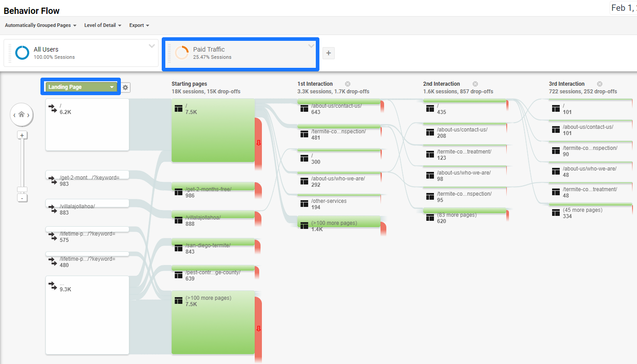Zoom in with the plus button
This screenshot has width=637, height=364.
[22, 135]
